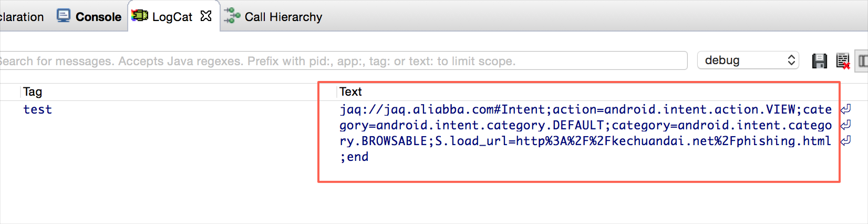The height and width of the screenshot is (224, 868).
Task: Select the LogCat tab label
Action: pyautogui.click(x=172, y=17)
